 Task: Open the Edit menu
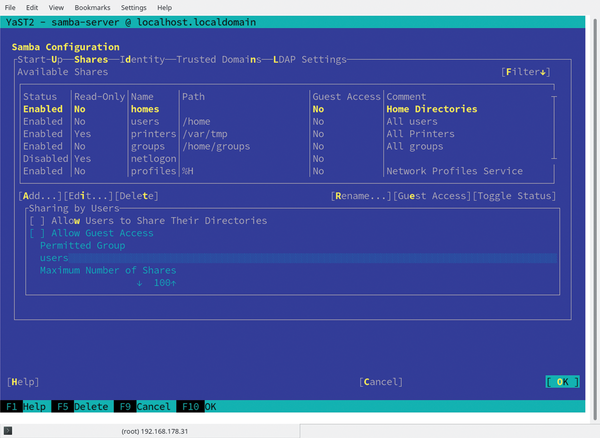32,8
